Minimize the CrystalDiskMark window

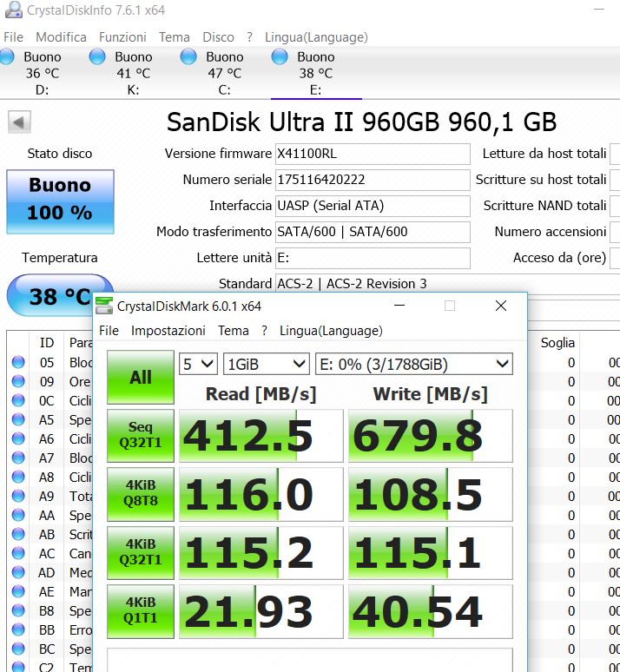399,306
